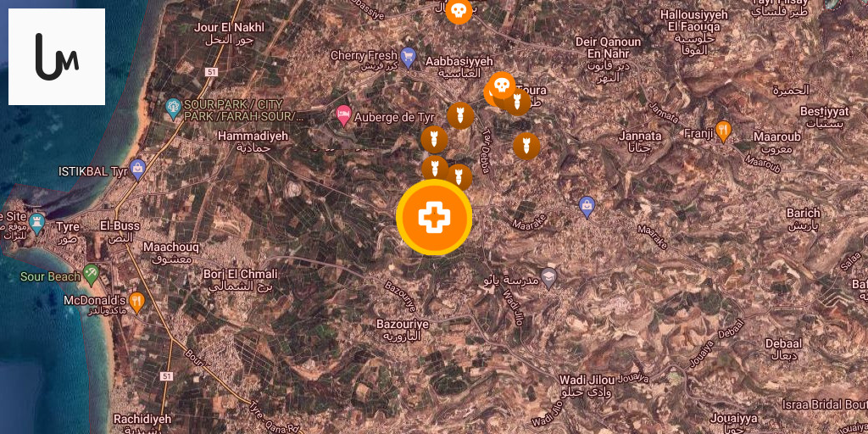This screenshot has width=868, height=434.
Task: Click the Auberge de Tyr hotel pin
Action: [344, 115]
